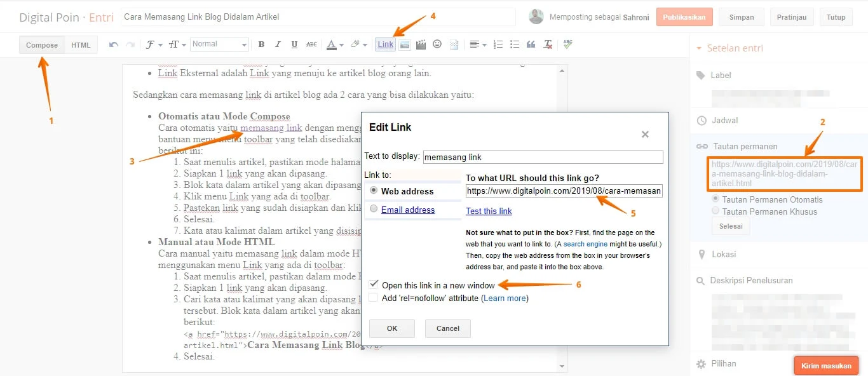This screenshot has height=376, width=868.
Task: Run the spellcheck icon
Action: [566, 44]
